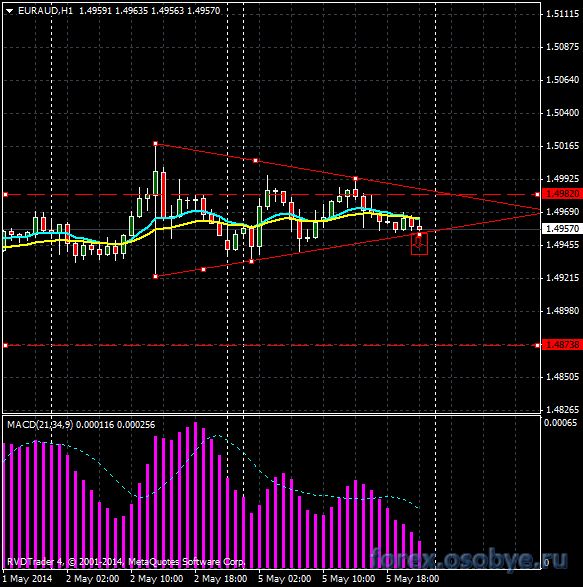Viewport: 583px width, 587px height.
Task: Click the EURAUD,H1 chart title text
Action: point(45,11)
